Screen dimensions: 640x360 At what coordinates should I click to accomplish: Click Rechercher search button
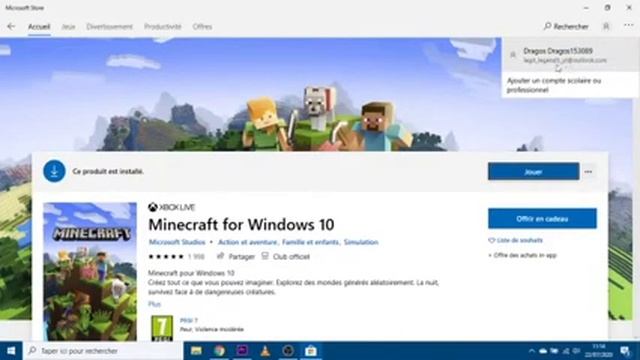click(566, 27)
